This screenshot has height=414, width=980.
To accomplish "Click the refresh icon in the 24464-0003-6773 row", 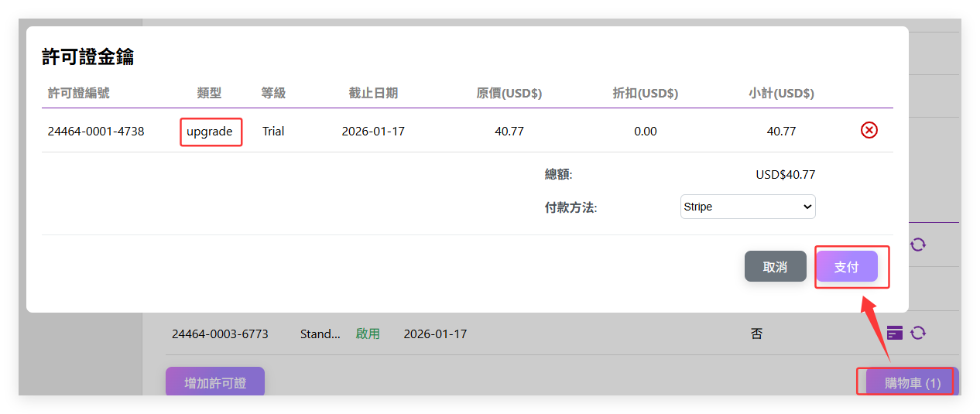I will click(x=918, y=334).
